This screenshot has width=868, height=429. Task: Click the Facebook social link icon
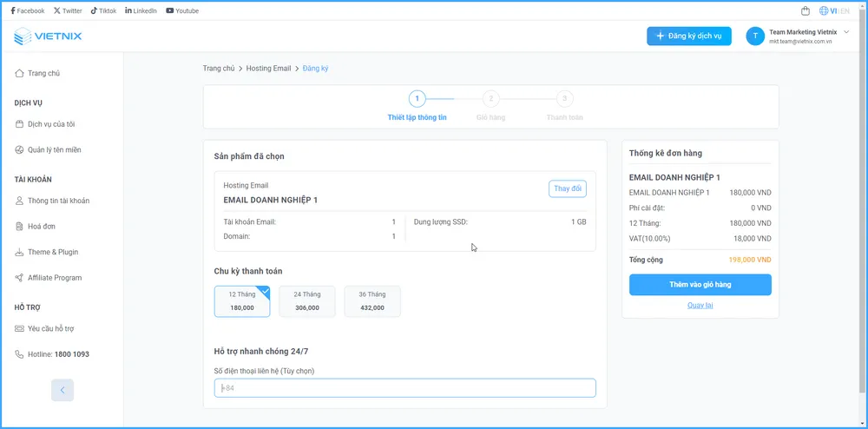point(12,11)
